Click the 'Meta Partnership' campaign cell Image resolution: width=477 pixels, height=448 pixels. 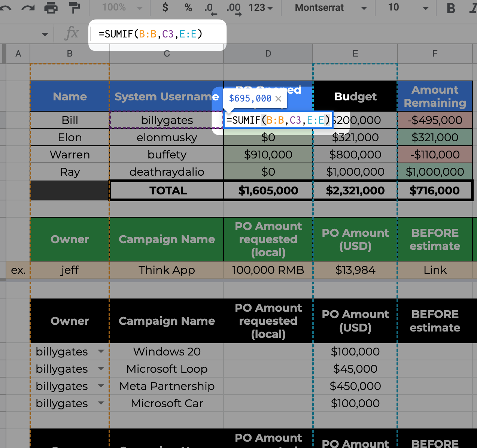(x=167, y=386)
